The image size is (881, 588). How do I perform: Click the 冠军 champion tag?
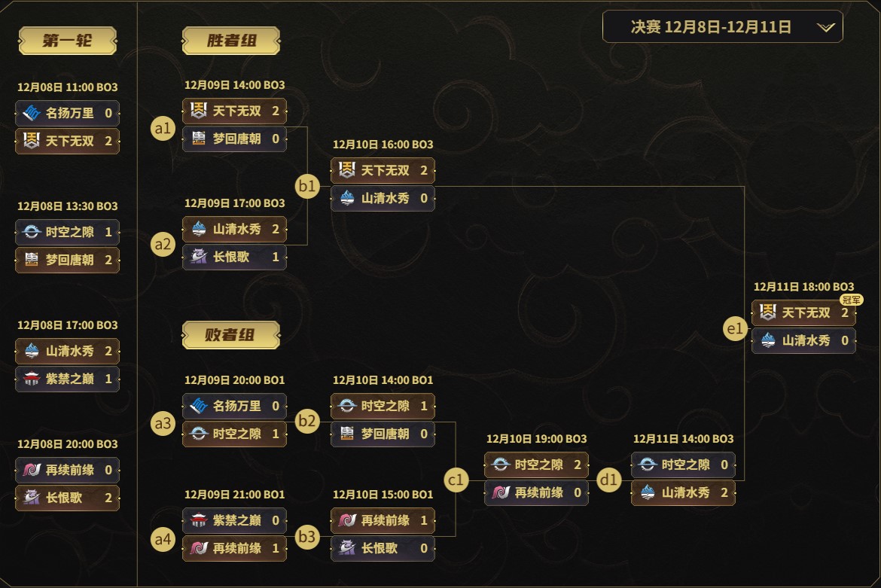coord(851,300)
